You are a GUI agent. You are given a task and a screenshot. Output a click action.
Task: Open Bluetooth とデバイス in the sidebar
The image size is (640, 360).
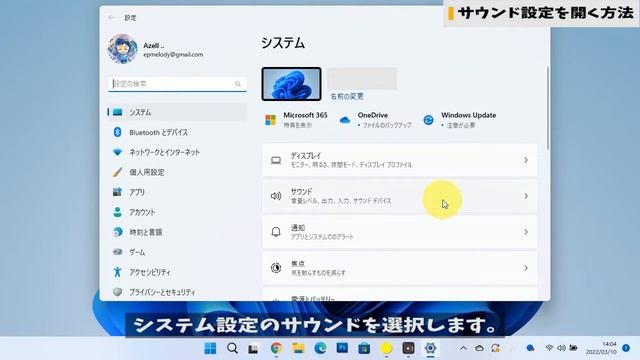click(177, 132)
